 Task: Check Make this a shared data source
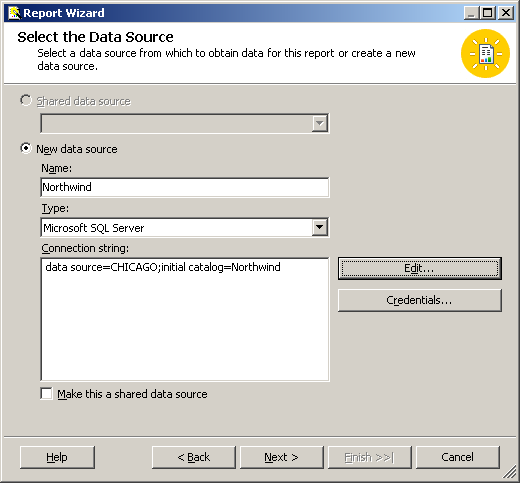46,393
